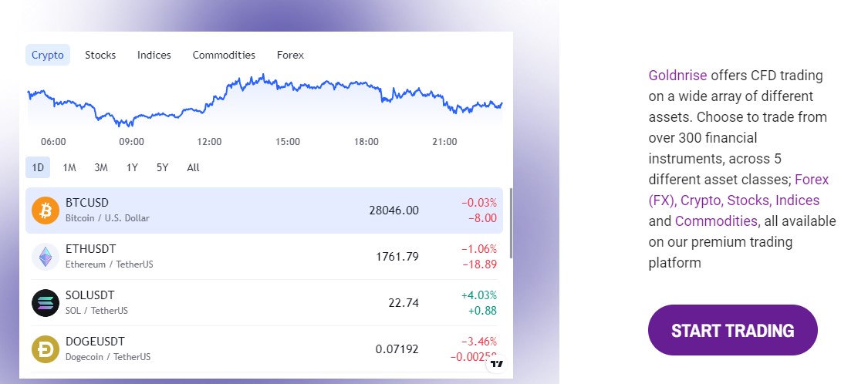Image resolution: width=868 pixels, height=384 pixels.
Task: Show the Forex tab
Action: [x=290, y=55]
